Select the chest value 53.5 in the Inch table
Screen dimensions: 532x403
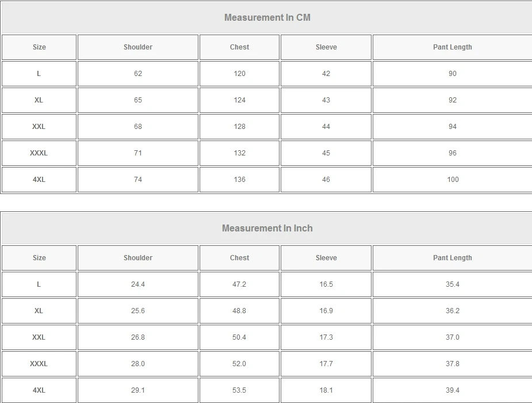[239, 390]
